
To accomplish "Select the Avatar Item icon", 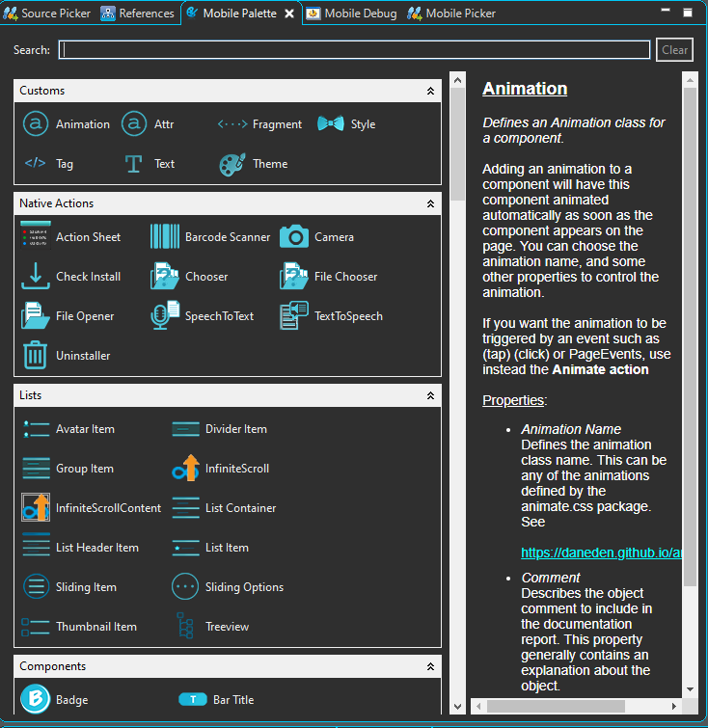I will point(36,428).
